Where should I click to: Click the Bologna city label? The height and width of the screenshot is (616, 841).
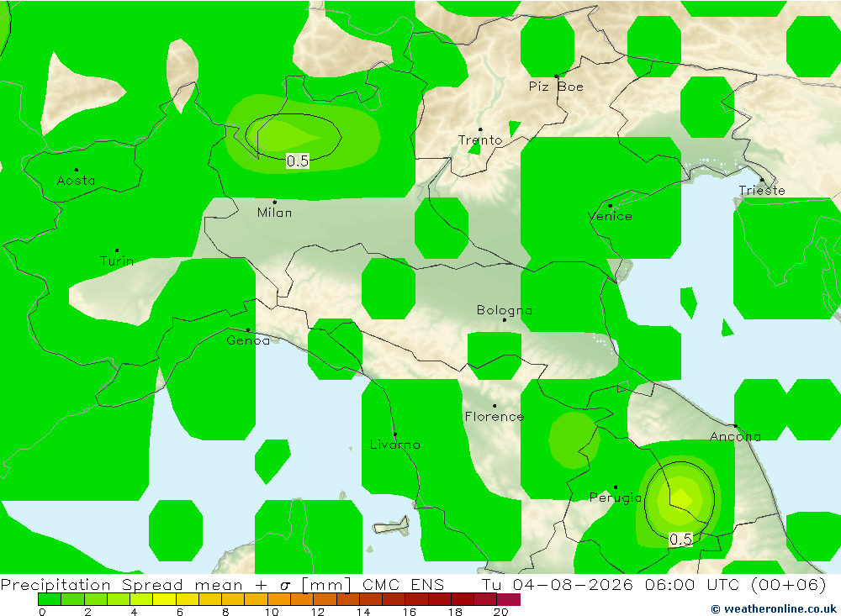click(504, 310)
